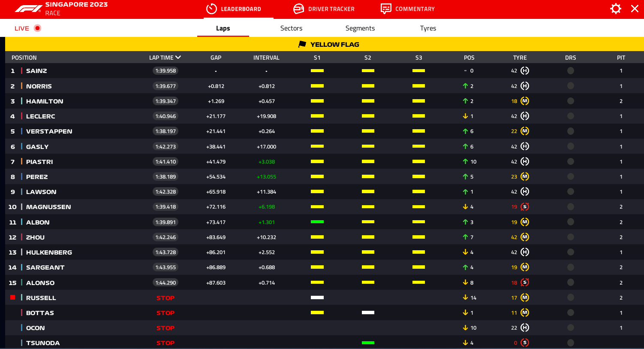Click Tsunoda soft tyre icon
644x349 pixels.
[525, 343]
